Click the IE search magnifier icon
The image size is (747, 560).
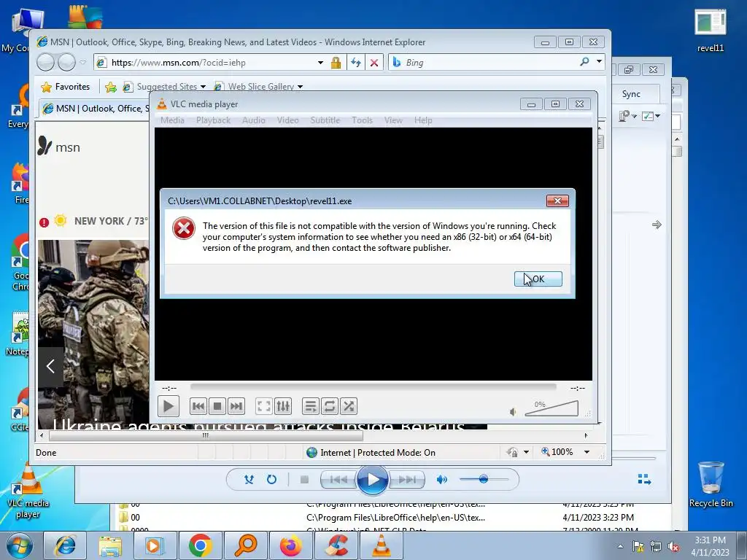pyautogui.click(x=584, y=62)
